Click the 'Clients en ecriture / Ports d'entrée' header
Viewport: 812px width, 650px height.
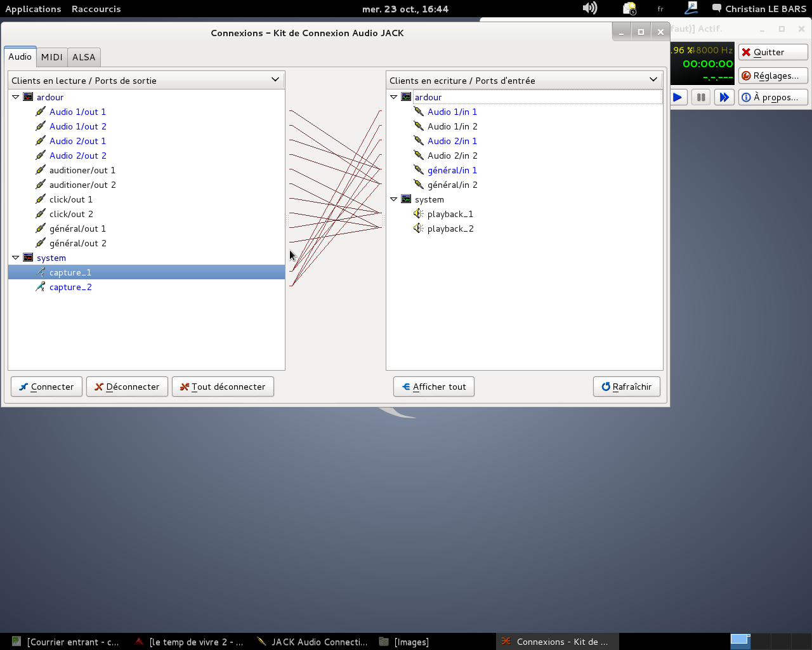tap(524, 80)
